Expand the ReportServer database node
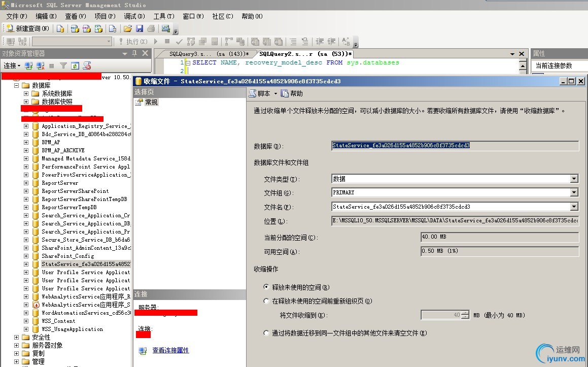This screenshot has width=588, height=367. coord(26,183)
